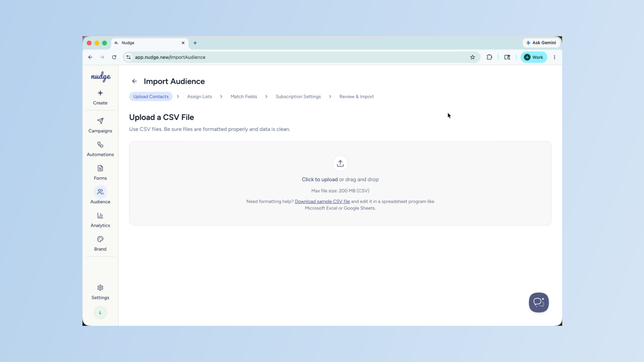The image size is (644, 362).
Task: Go to the Review & Import step
Action: tap(357, 97)
